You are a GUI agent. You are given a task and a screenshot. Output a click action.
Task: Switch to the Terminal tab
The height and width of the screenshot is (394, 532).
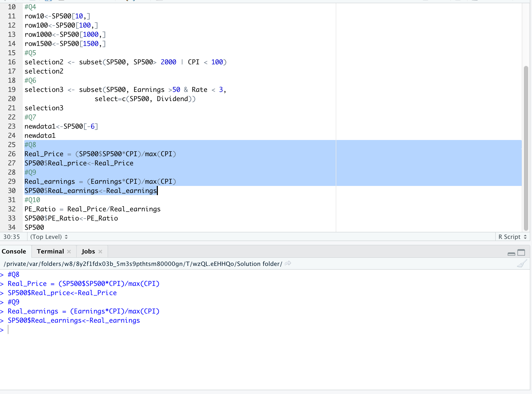click(50, 252)
